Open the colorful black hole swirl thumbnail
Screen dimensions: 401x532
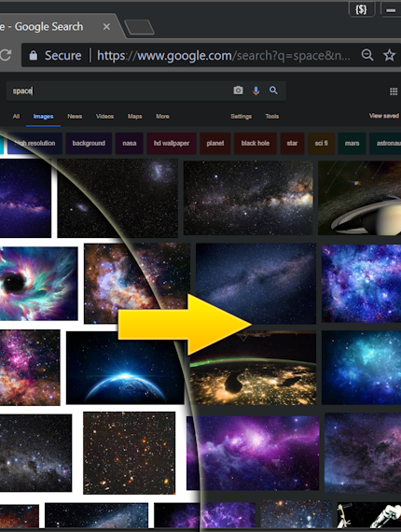coord(38,284)
